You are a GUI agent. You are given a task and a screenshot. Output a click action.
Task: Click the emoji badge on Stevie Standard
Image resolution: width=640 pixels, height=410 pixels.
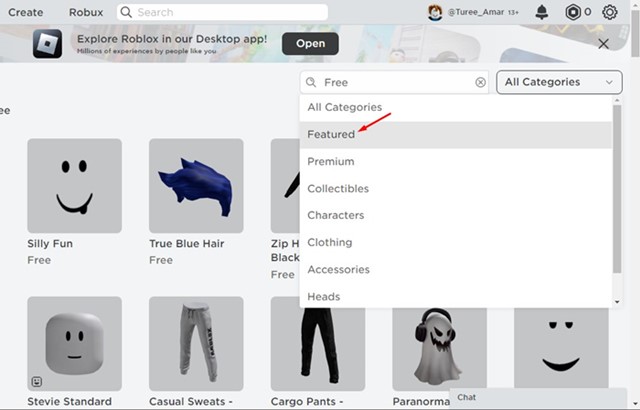[37, 381]
